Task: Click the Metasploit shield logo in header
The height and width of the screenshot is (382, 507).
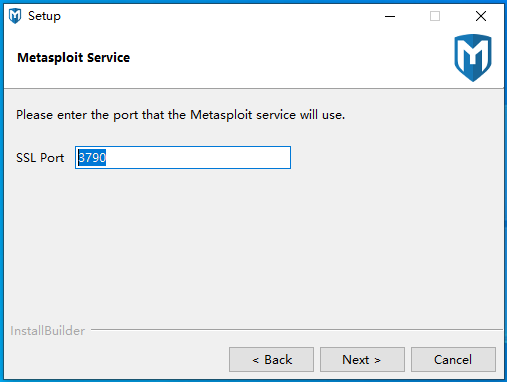Action: click(473, 58)
